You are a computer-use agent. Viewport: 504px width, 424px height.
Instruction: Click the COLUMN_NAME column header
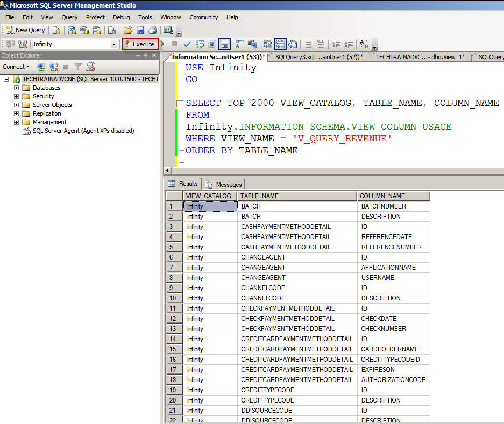coord(393,196)
